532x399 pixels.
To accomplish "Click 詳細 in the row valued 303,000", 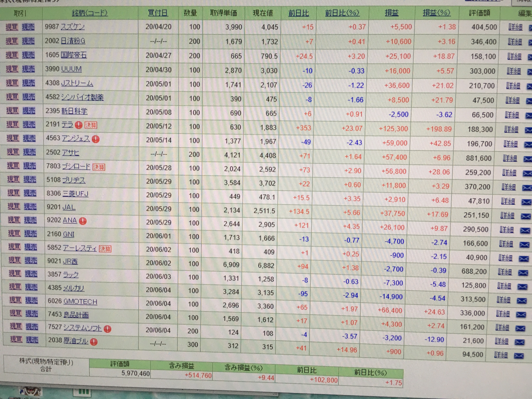I will [x=514, y=71].
